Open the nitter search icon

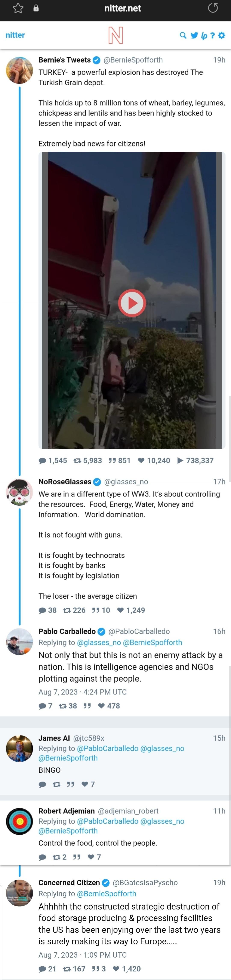[183, 35]
